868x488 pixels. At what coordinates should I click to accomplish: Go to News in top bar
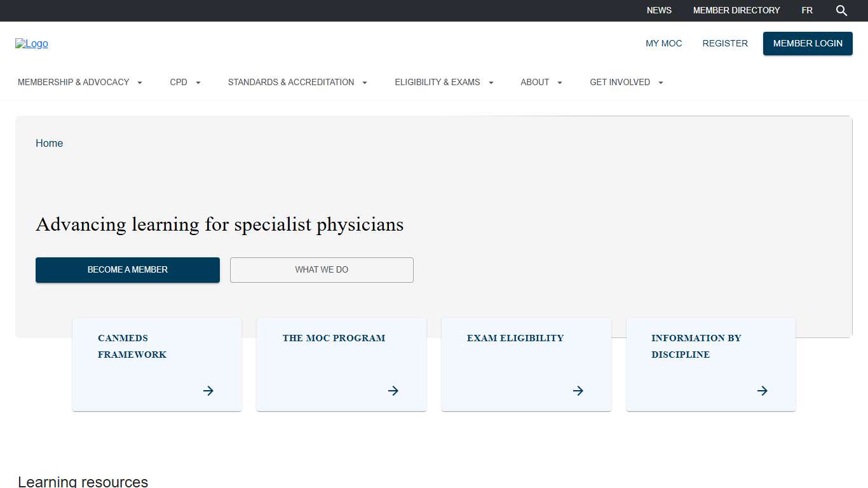(x=659, y=11)
